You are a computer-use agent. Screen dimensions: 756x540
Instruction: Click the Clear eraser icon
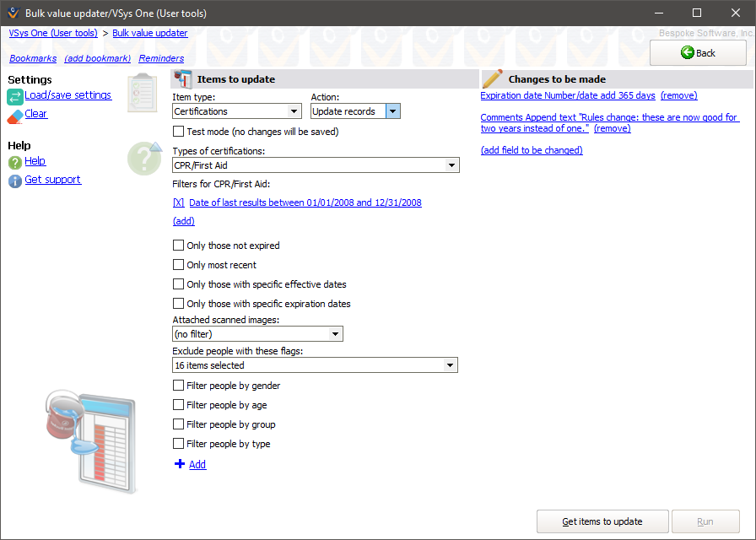15,116
